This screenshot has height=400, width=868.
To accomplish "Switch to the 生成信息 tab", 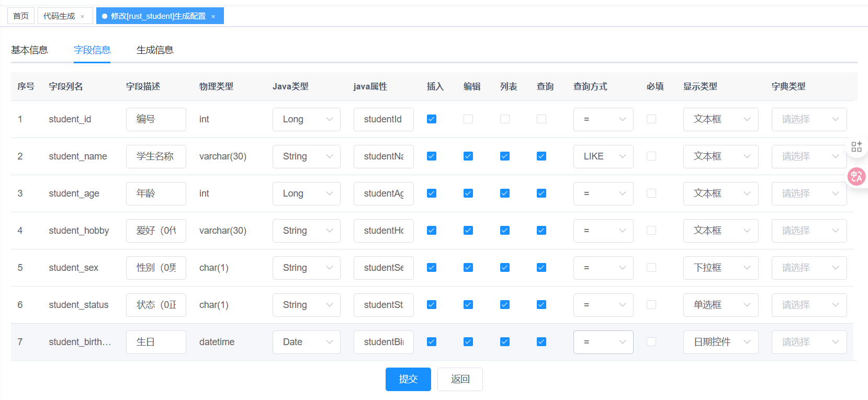I will pyautogui.click(x=155, y=50).
